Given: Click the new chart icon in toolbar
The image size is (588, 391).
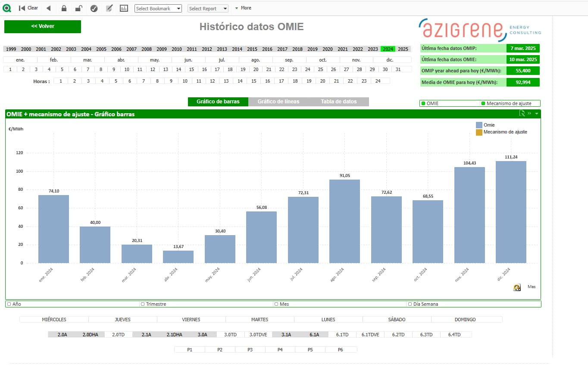Looking at the screenshot, I should pos(124,8).
